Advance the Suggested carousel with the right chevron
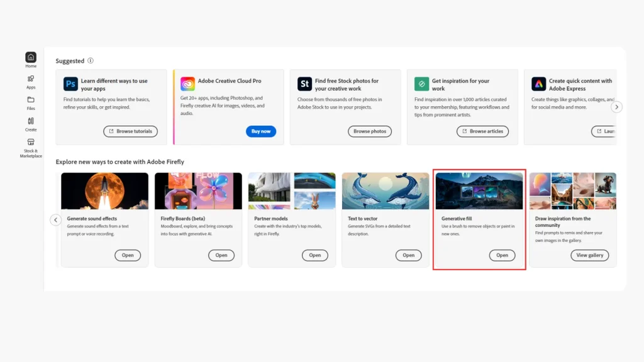The image size is (644, 362). (617, 107)
